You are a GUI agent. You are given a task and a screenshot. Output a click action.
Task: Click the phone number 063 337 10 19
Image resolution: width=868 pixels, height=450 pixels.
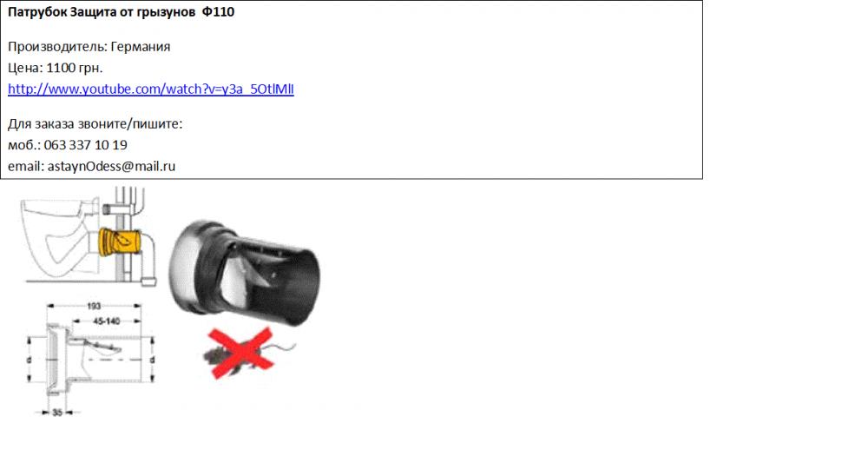[85, 145]
